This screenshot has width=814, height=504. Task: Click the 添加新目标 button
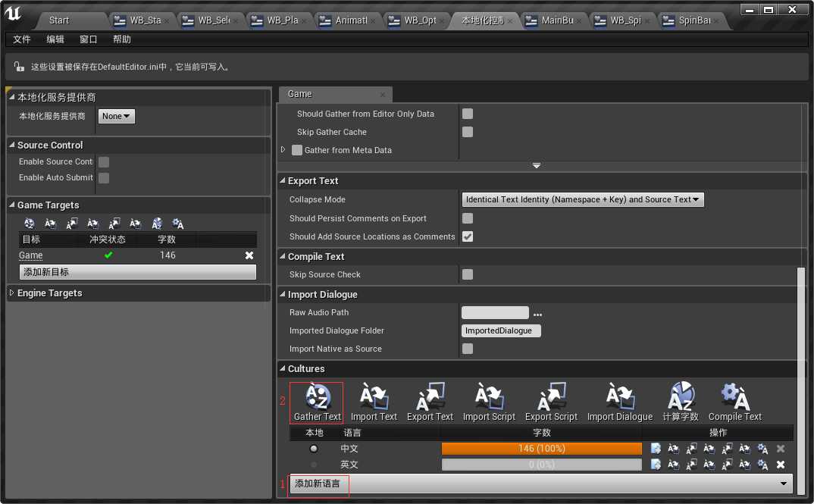[x=138, y=272]
